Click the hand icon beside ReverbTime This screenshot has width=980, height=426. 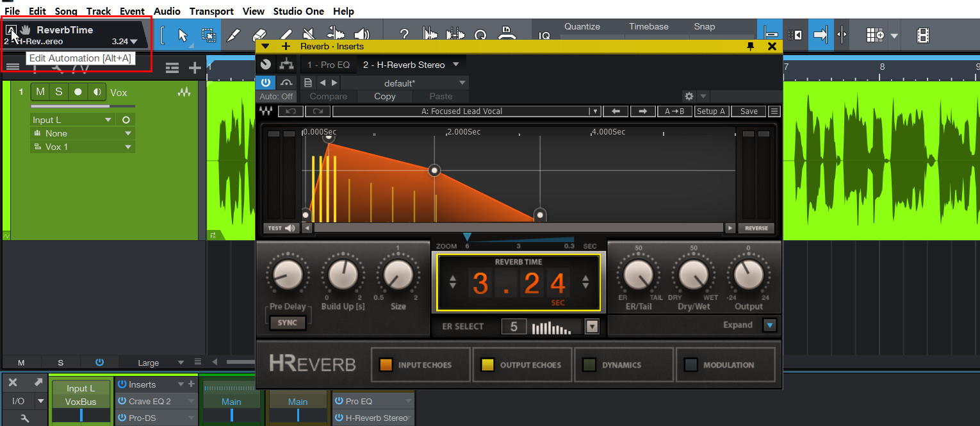coord(26,29)
